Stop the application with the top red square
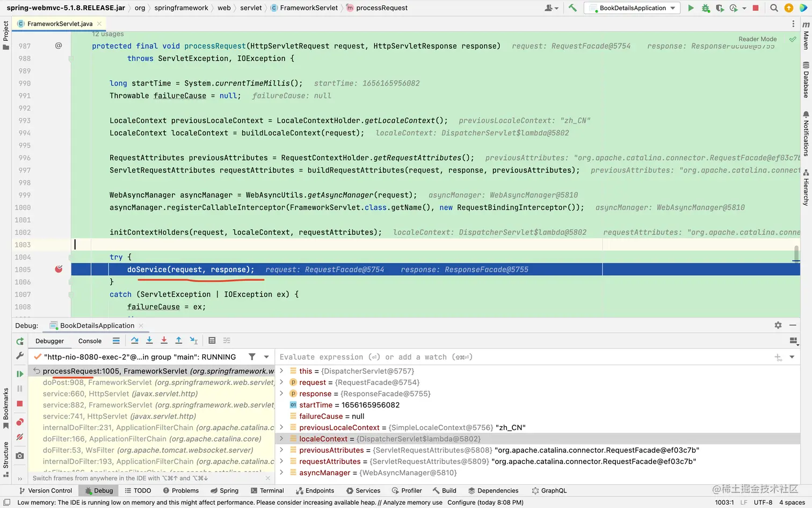 756,8
